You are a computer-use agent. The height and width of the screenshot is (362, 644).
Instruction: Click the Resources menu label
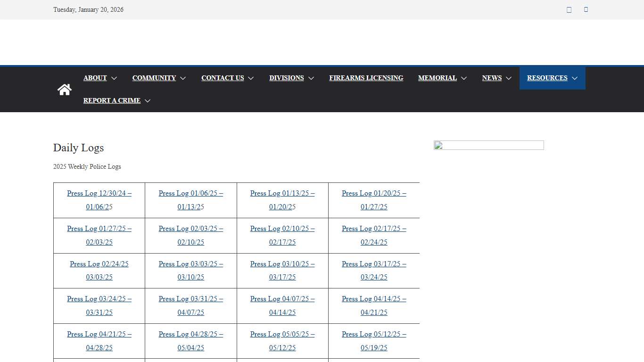[x=547, y=78]
